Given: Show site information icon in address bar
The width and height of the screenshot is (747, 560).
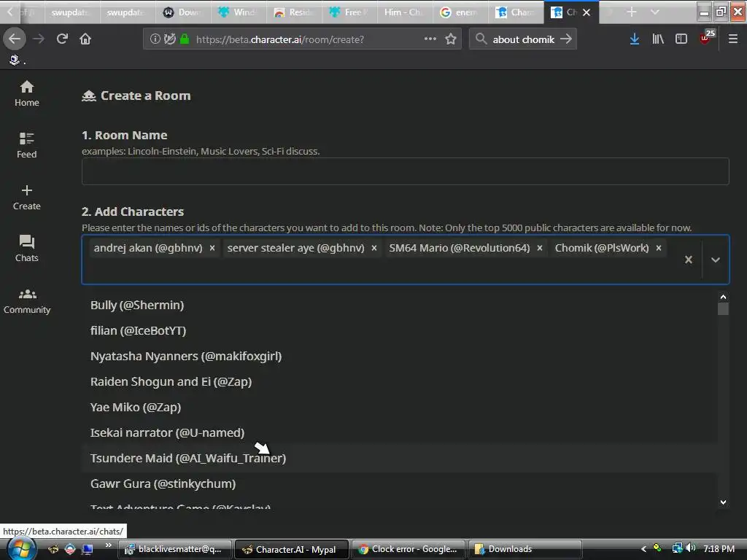Looking at the screenshot, I should point(155,39).
